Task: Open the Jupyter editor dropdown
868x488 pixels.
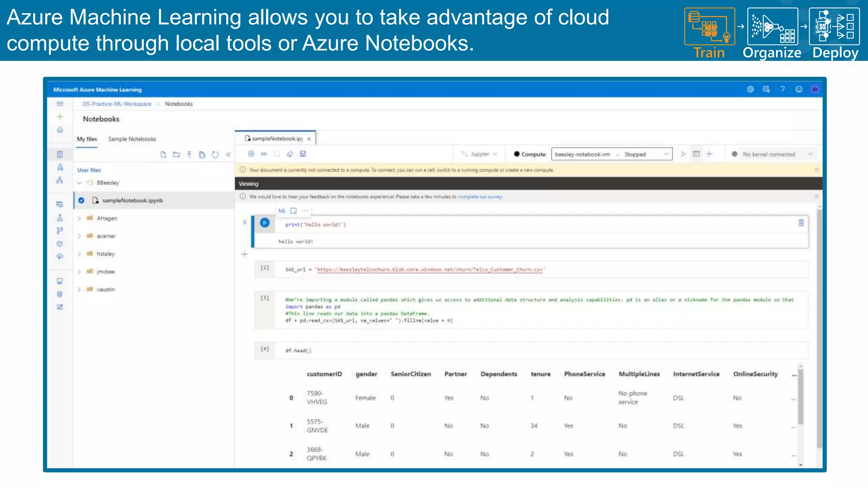Action: click(x=479, y=154)
